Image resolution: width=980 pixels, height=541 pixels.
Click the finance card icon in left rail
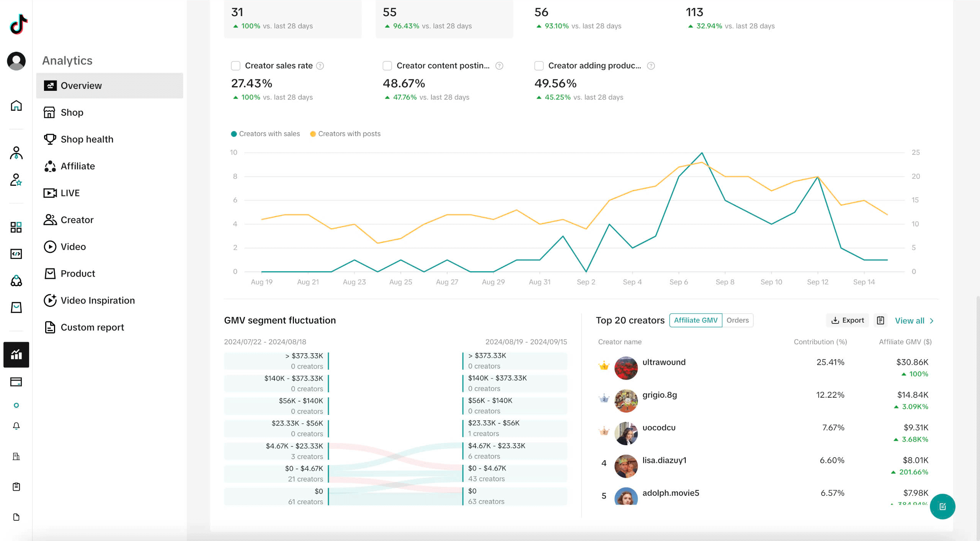[16, 382]
